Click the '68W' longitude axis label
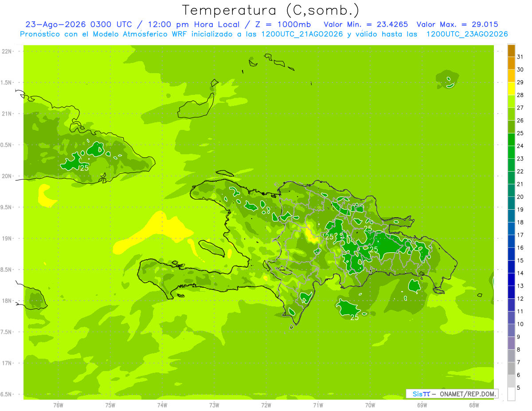 click(474, 405)
